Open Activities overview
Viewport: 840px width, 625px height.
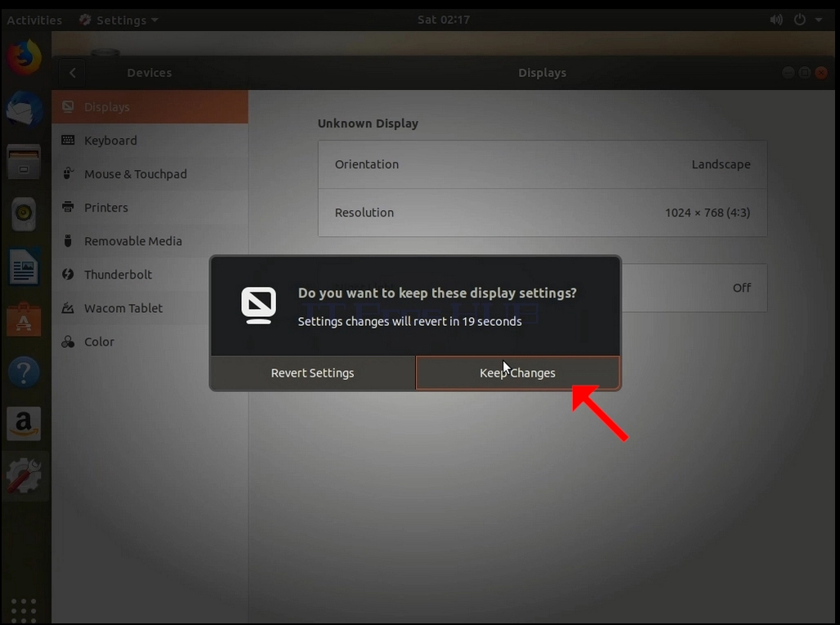click(34, 20)
